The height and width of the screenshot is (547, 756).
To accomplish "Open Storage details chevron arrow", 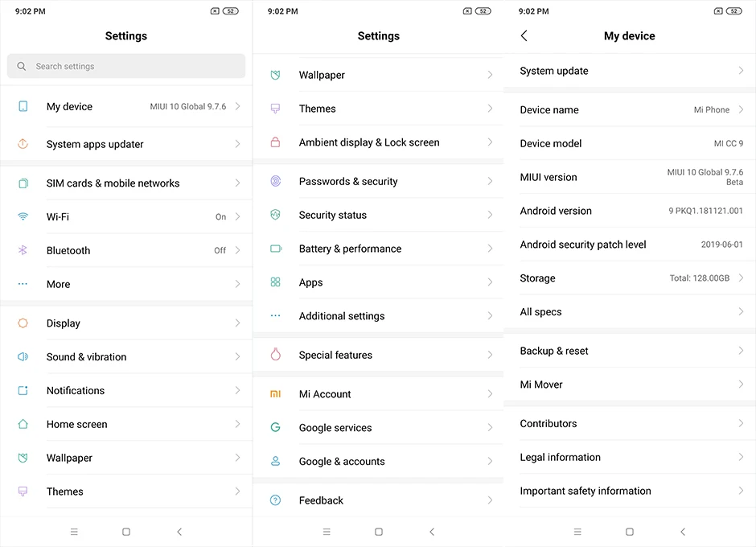I will (x=741, y=278).
